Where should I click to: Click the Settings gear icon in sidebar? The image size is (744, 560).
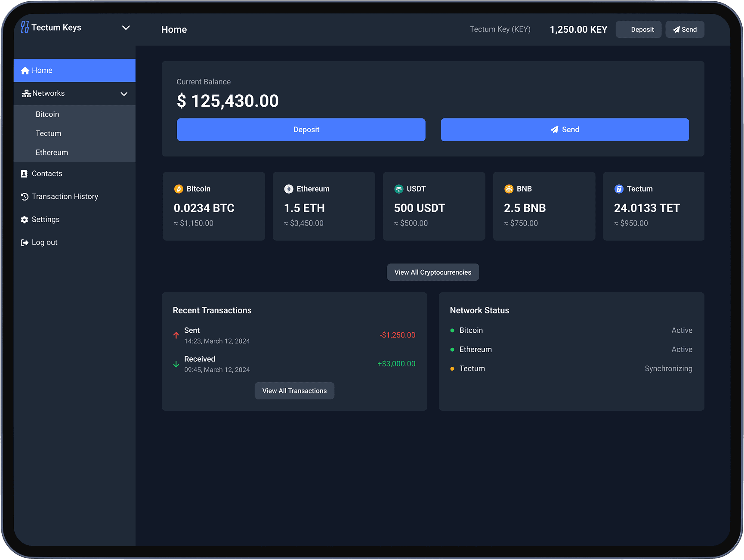tap(25, 220)
